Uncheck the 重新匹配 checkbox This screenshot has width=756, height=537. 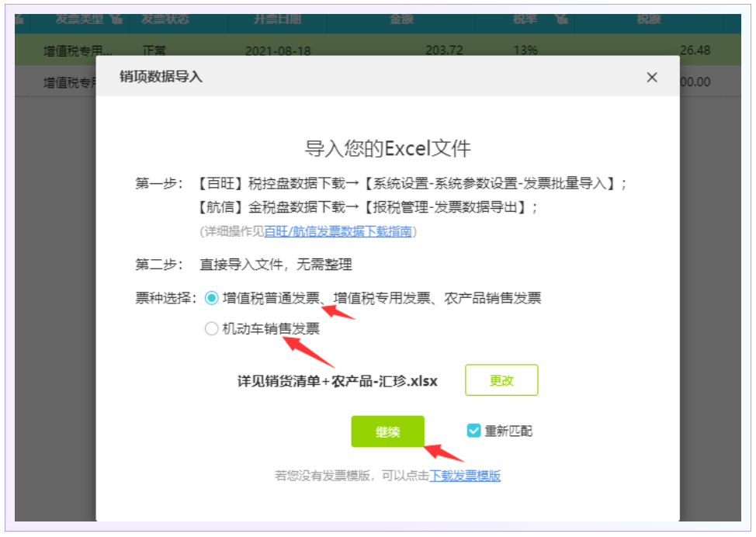click(474, 431)
